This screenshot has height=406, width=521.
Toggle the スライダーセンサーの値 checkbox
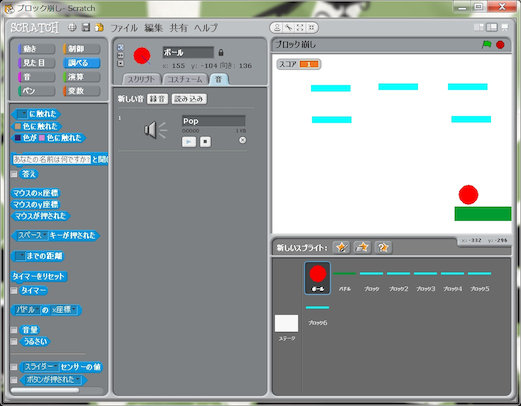tap(14, 367)
